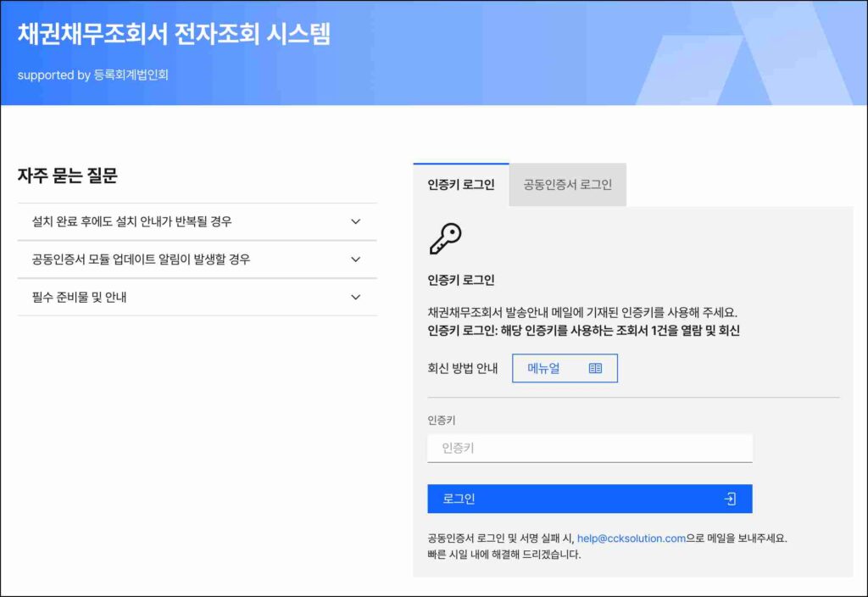Select the 인증키 로그인 tab
Image resolution: width=868 pixels, height=597 pixels.
tap(461, 185)
